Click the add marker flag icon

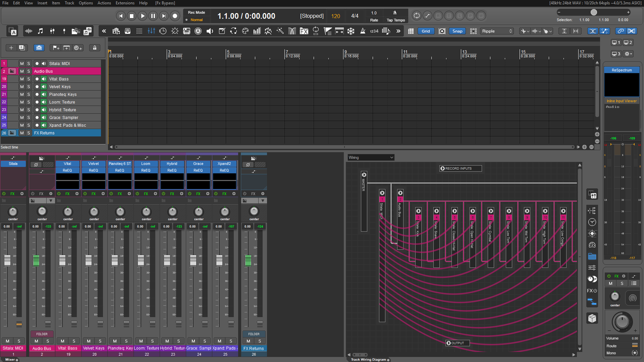tap(56, 48)
